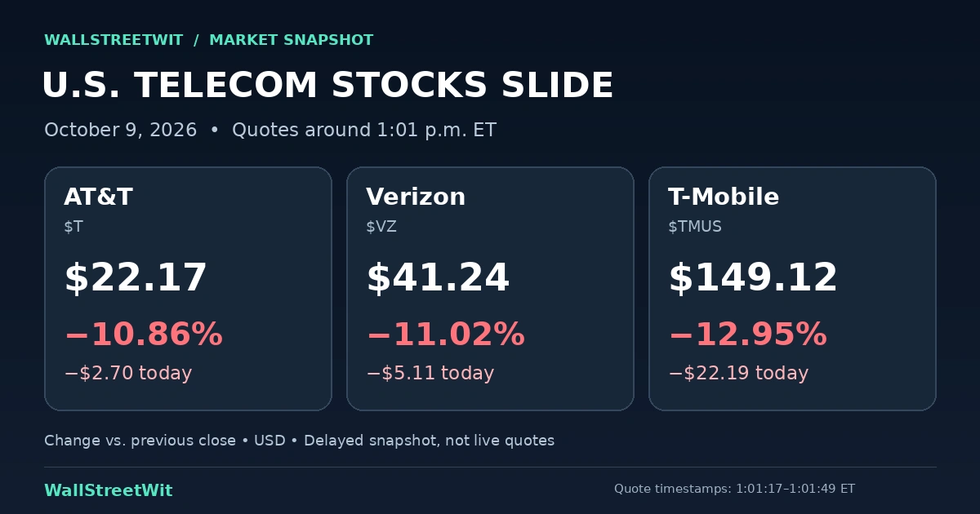Open the AT&T stock card title
Screen dimensions: 980x514
pos(98,197)
